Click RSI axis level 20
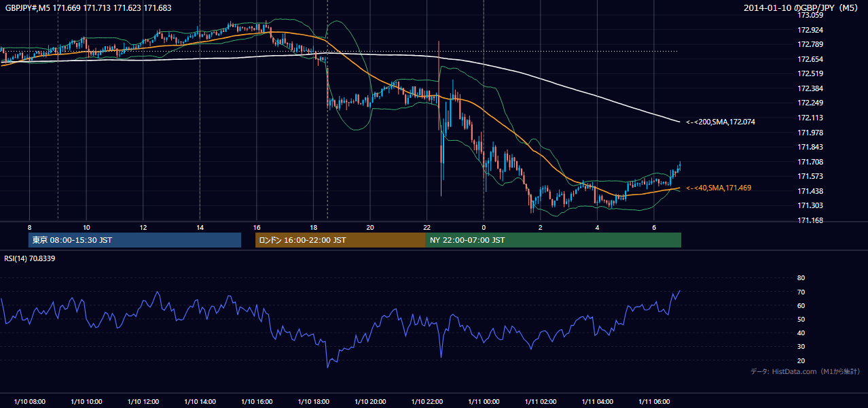This screenshot has height=408, width=868. 801,360
